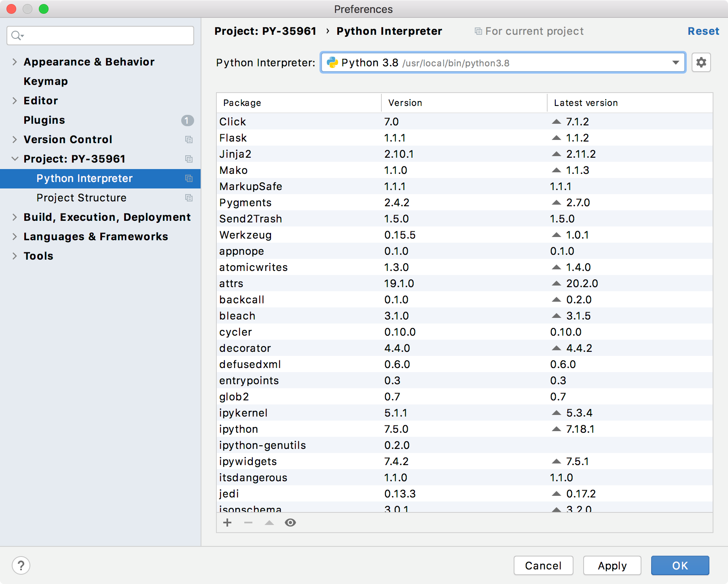
Task: Click Project: PY-35961 in the breadcrumb
Action: click(265, 31)
